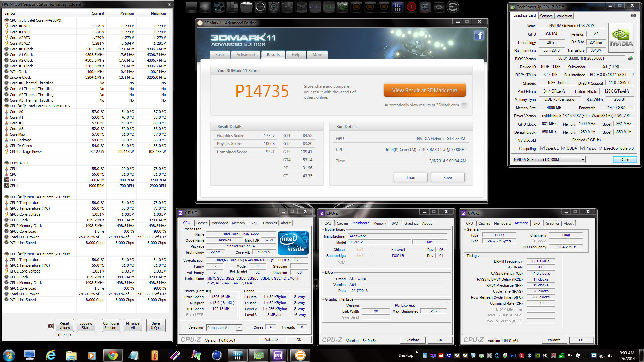Click the BIOS save icon in GPU-Z
Viewport: 644px width, 362px height.
[630, 58]
